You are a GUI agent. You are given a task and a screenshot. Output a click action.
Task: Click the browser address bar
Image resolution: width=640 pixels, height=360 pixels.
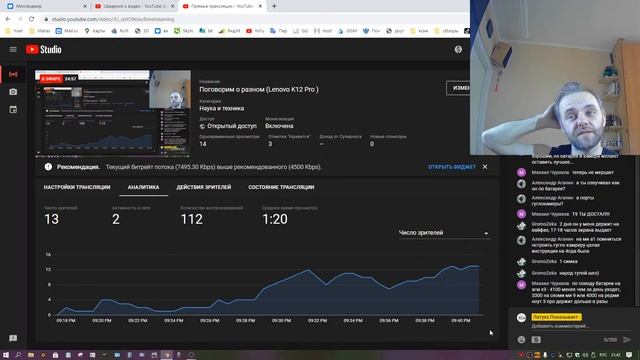click(x=253, y=19)
